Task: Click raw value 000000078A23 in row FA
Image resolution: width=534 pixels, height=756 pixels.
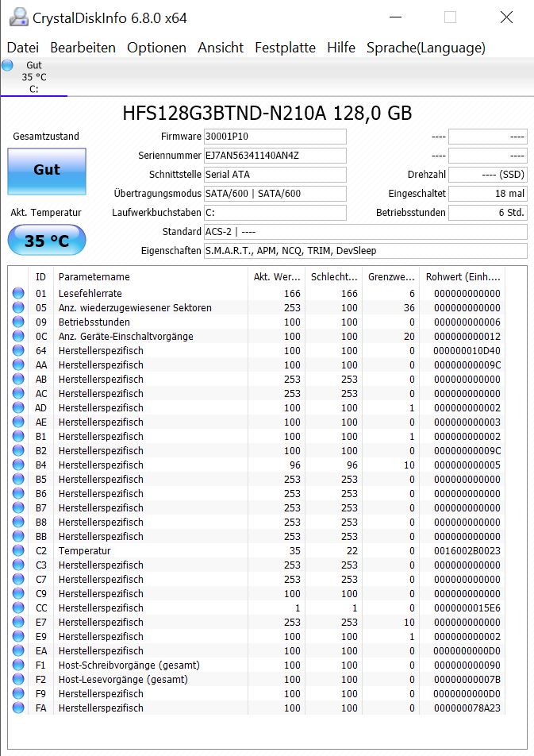Action: (467, 708)
